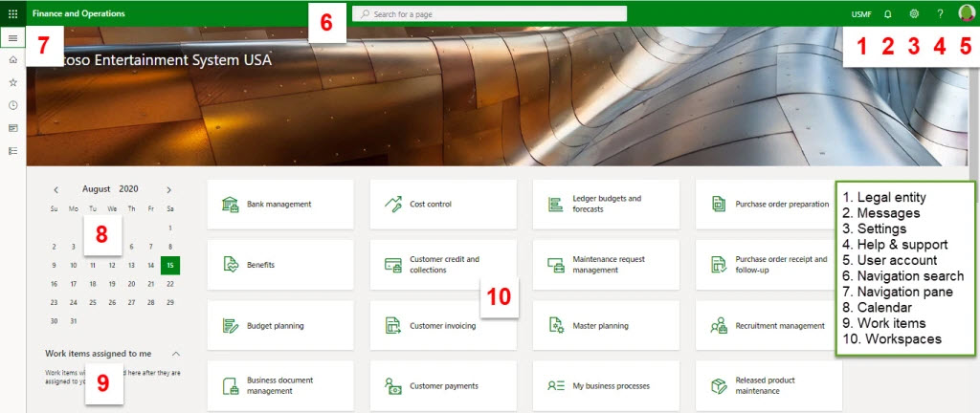This screenshot has width=980, height=413.
Task: Open Favorites star icon in sidebar
Action: [x=12, y=83]
